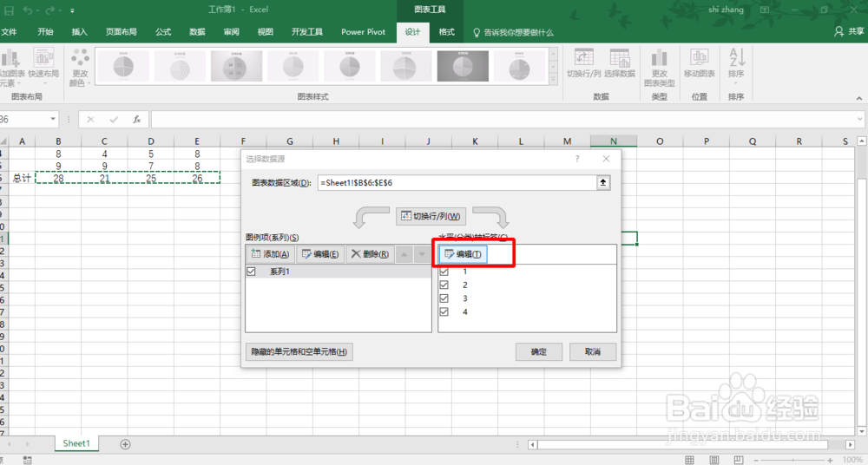The width and height of the screenshot is (868, 465).
Task: Switch to the 公式 (Formulas) tab
Action: [163, 32]
